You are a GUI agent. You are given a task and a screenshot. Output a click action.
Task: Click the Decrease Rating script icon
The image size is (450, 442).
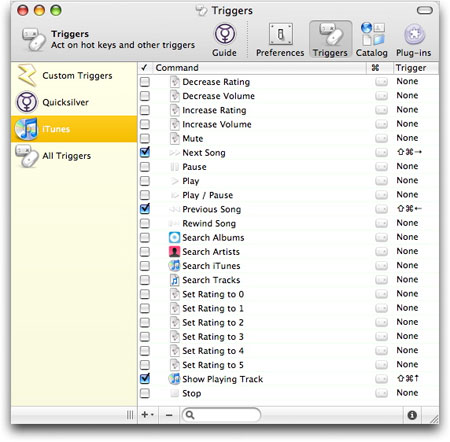tap(175, 82)
